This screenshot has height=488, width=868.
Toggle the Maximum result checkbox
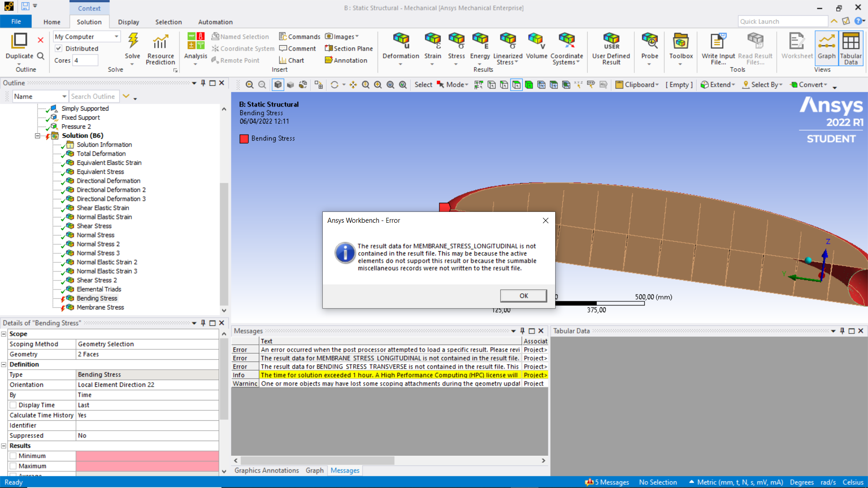13,466
